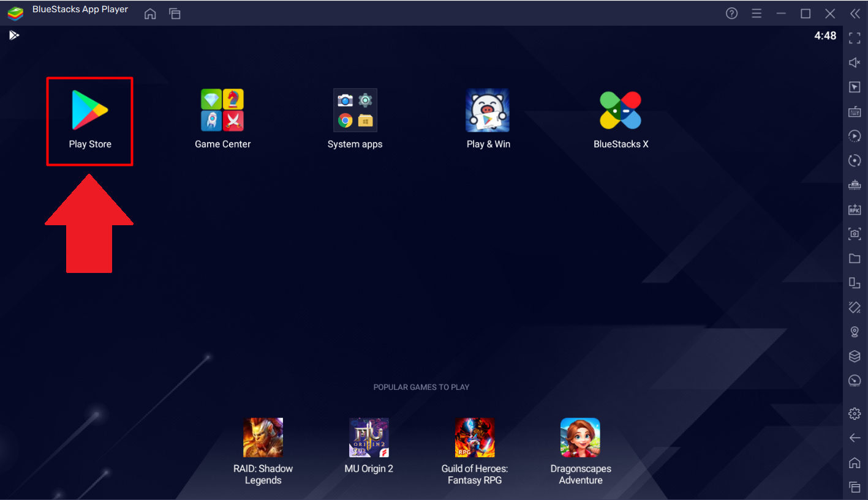Click the Play Games status bar icon
Image resolution: width=868 pixels, height=500 pixels.
pos(14,35)
